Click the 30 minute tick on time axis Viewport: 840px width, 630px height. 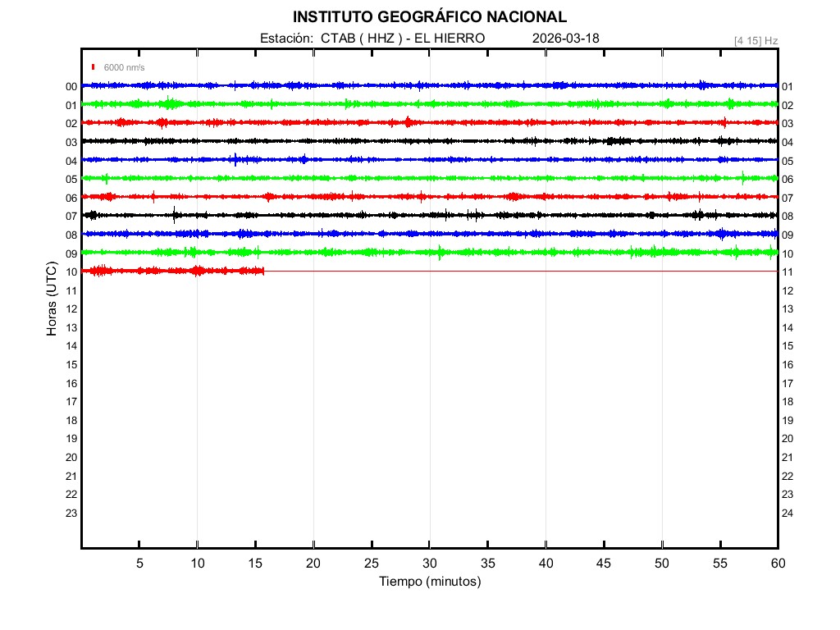[x=429, y=564]
